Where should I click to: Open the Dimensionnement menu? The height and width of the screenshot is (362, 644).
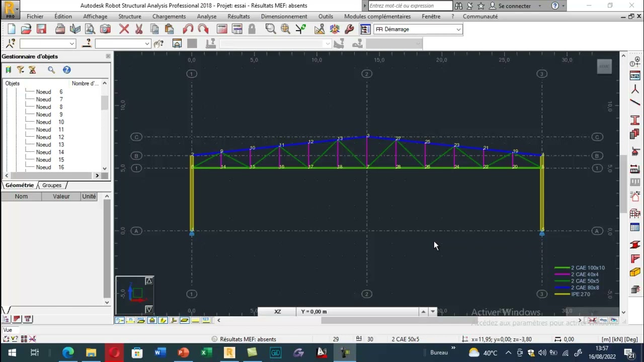(x=284, y=17)
